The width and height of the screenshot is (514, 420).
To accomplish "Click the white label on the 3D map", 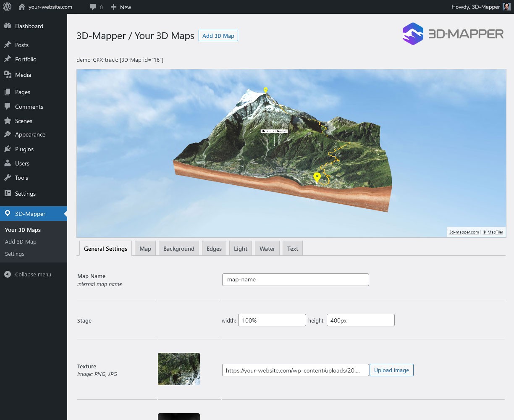I will [x=274, y=131].
